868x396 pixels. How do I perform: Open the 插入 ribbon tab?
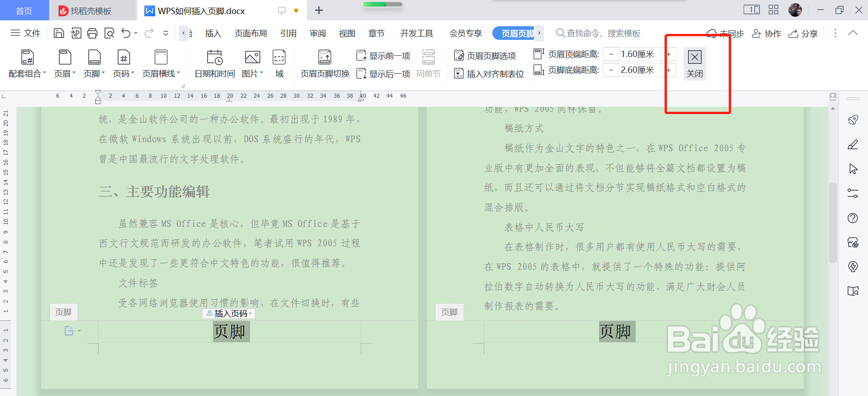[x=213, y=33]
